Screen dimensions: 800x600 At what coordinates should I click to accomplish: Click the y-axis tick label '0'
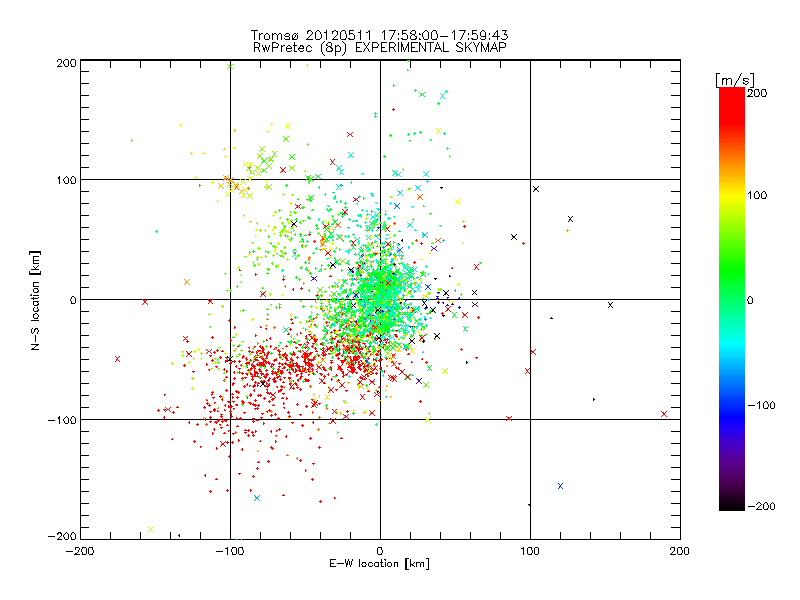coord(73,300)
